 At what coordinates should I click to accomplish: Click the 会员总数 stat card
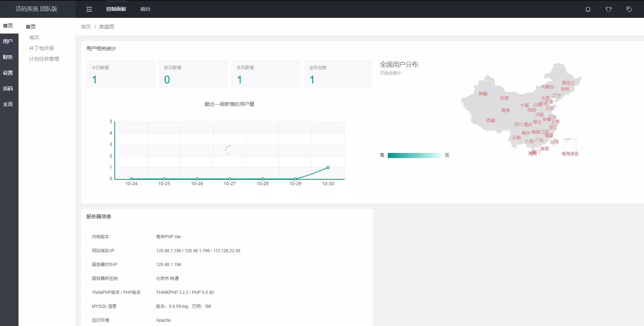338,74
